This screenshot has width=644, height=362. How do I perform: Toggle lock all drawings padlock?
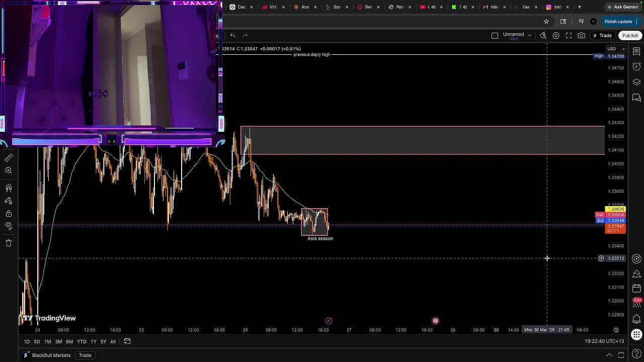[x=9, y=214]
